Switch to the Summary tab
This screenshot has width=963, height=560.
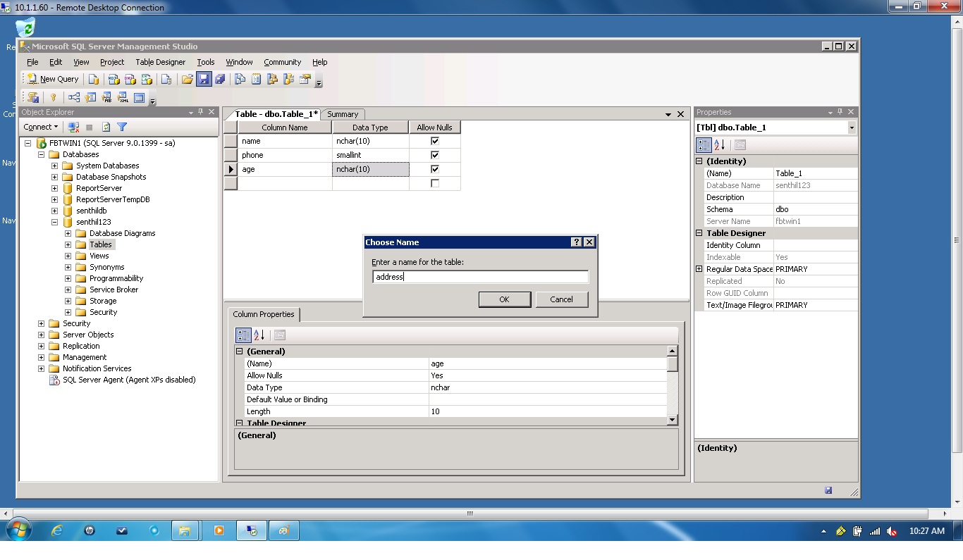tap(343, 113)
